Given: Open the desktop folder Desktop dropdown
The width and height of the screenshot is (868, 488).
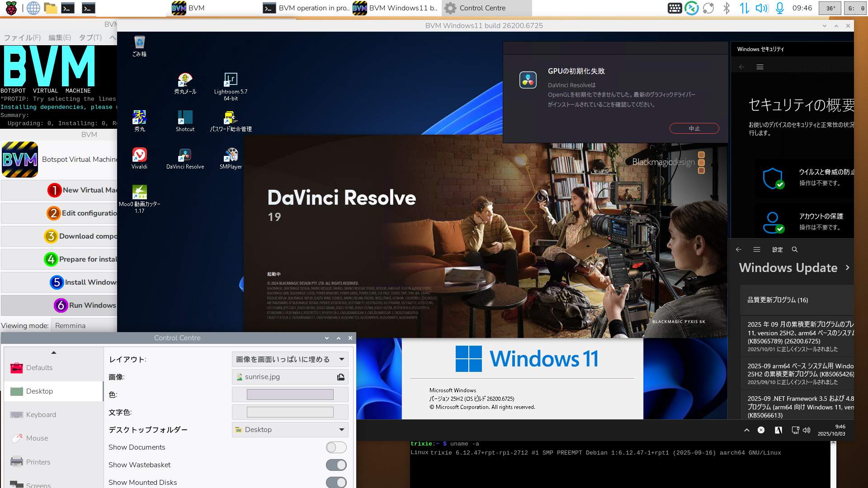Looking at the screenshot, I should [x=290, y=430].
